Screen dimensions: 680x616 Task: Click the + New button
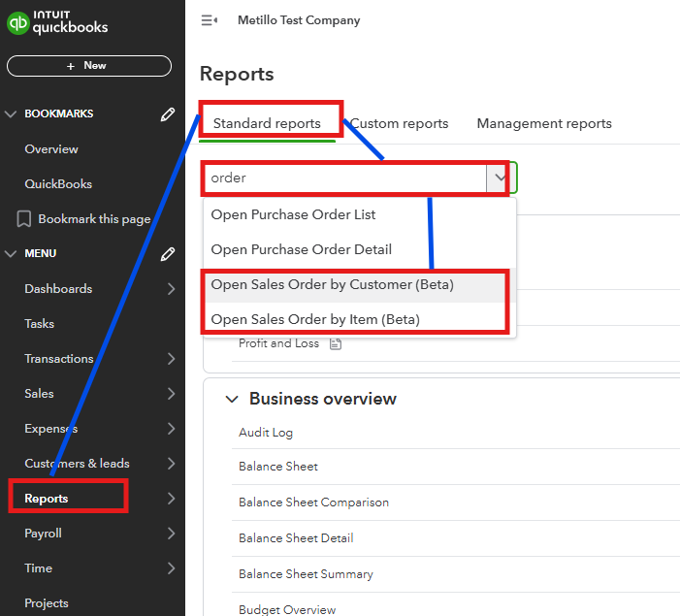[x=88, y=66]
